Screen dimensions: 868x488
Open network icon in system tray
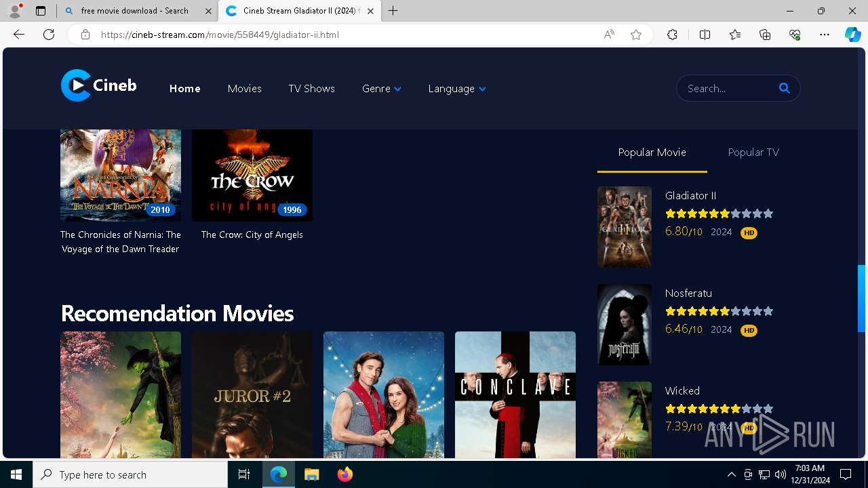coord(764,474)
